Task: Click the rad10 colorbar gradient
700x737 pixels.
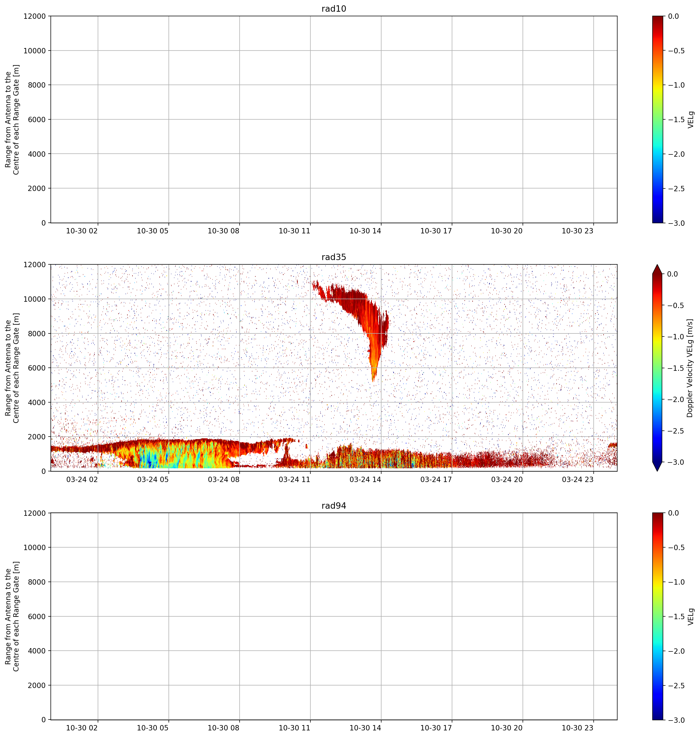Action: 658,119
